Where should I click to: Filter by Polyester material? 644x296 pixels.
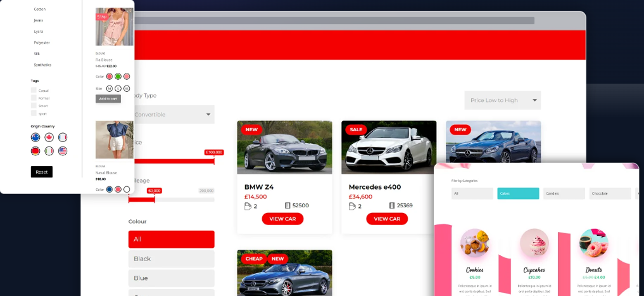pyautogui.click(x=42, y=42)
